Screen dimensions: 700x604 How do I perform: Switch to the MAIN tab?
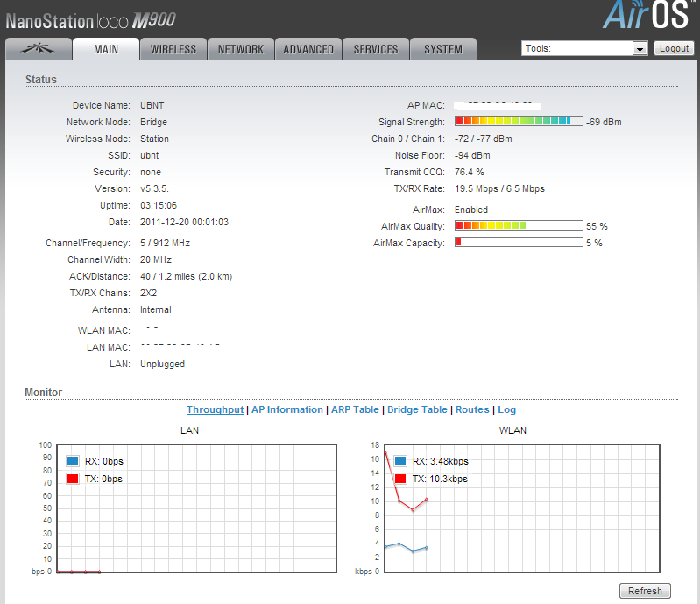tap(106, 49)
